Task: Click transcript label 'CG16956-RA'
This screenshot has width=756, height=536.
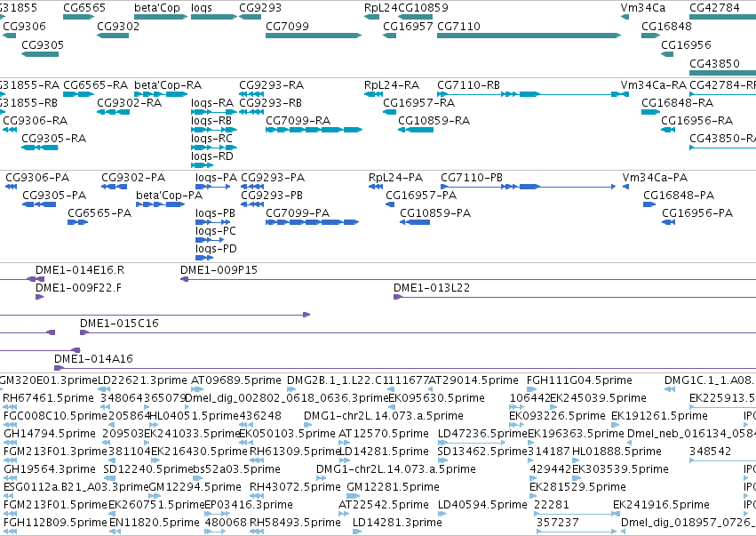Action: point(696,121)
